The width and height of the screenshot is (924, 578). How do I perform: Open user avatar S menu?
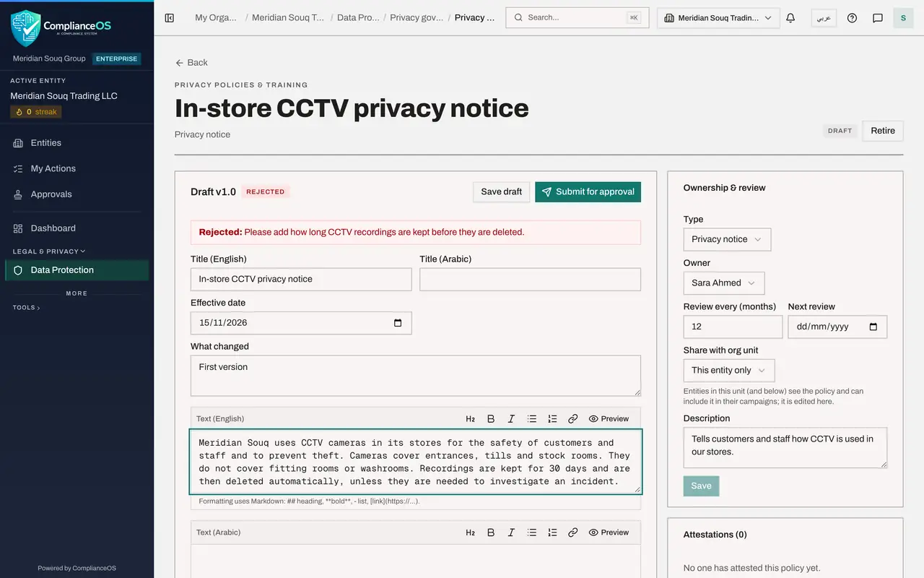click(x=903, y=18)
